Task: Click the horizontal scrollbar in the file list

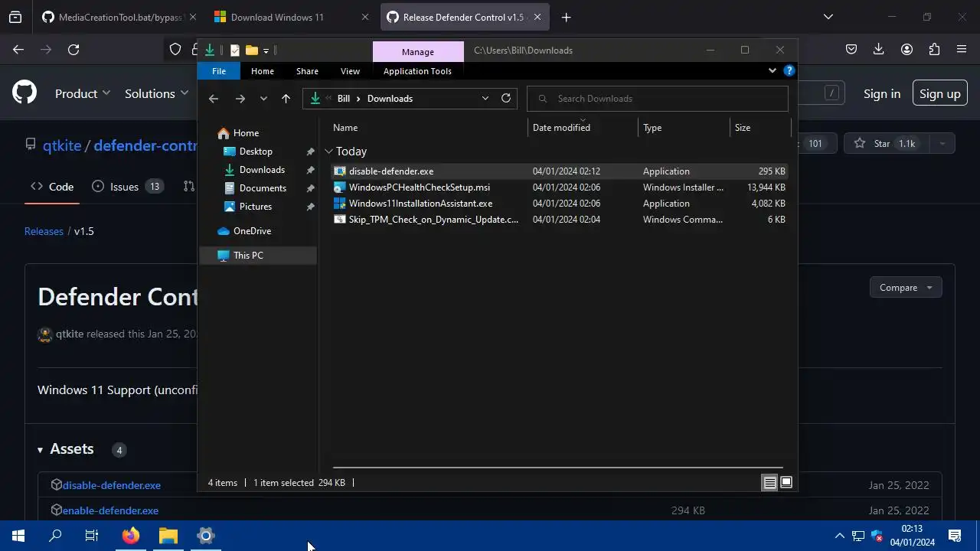Action: point(557,467)
